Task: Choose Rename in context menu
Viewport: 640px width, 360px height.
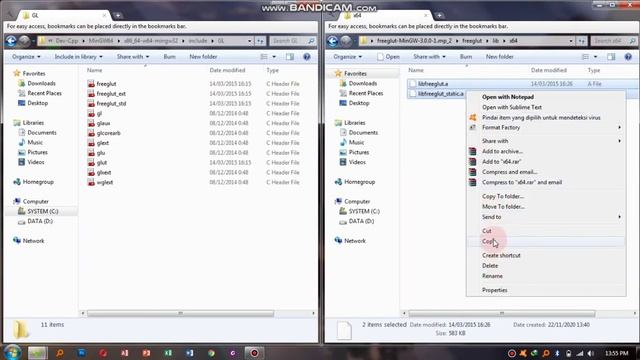Action: (x=546, y=276)
